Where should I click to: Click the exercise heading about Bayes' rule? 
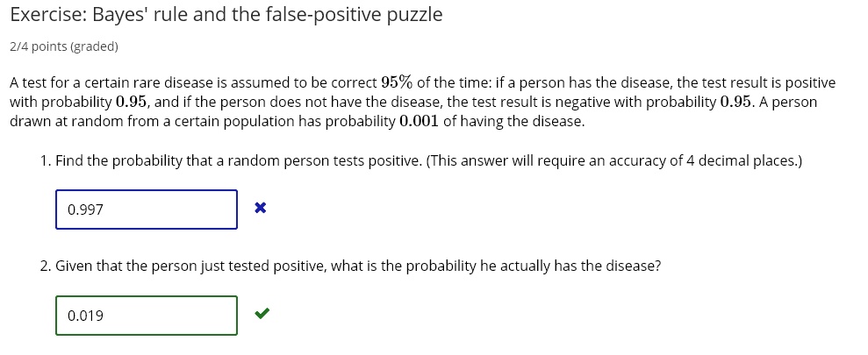coord(226,15)
